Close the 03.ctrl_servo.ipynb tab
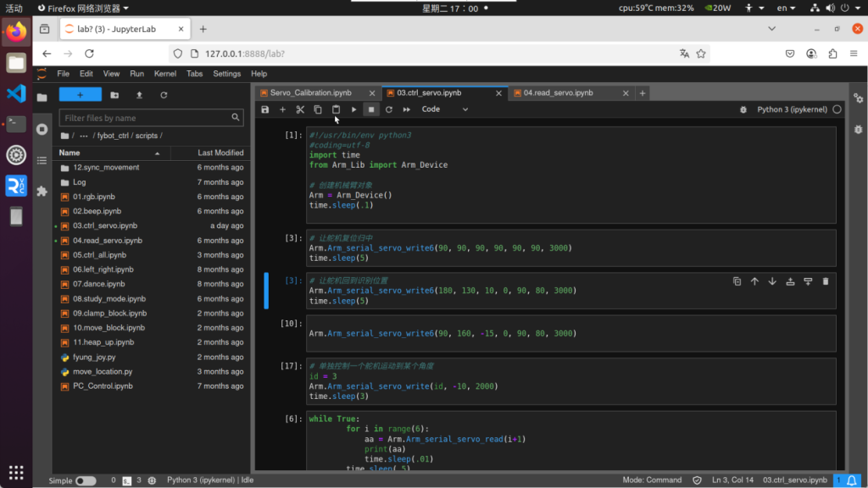Image resolution: width=868 pixels, height=488 pixels. click(498, 93)
